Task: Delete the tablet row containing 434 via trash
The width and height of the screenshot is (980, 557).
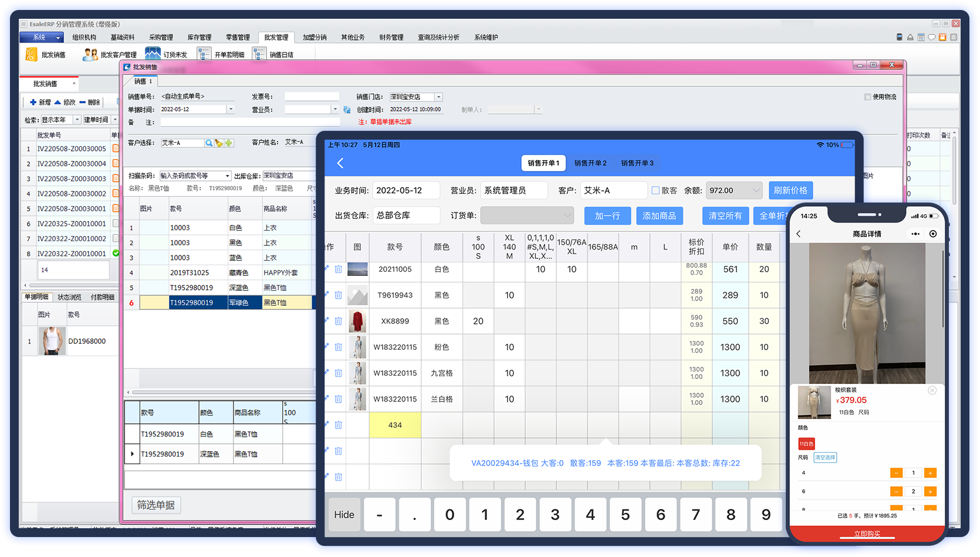Action: 339,425
